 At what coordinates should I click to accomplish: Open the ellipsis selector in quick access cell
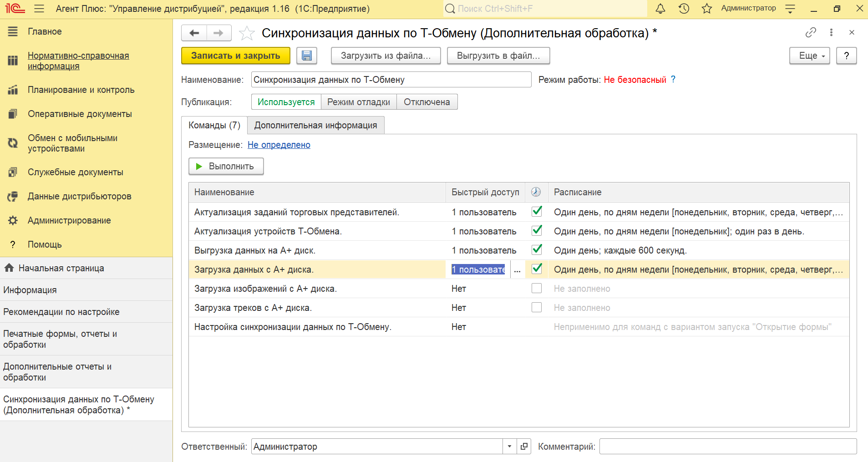[x=518, y=269]
